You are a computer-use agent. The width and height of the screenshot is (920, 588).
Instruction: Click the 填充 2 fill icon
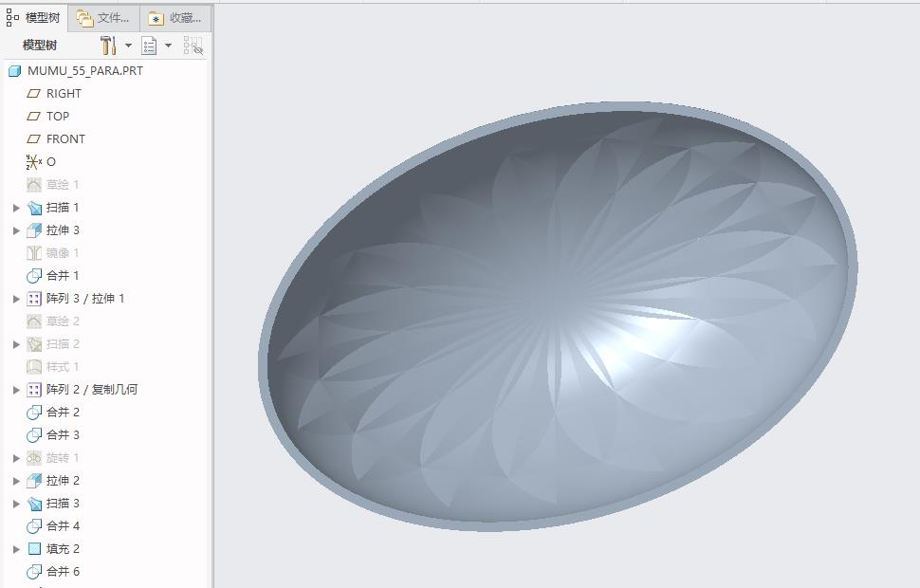pos(34,549)
